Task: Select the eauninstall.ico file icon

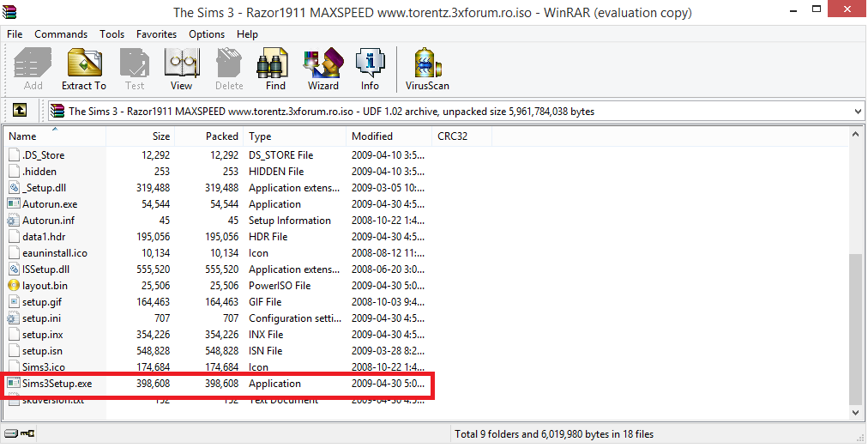Action: point(14,253)
